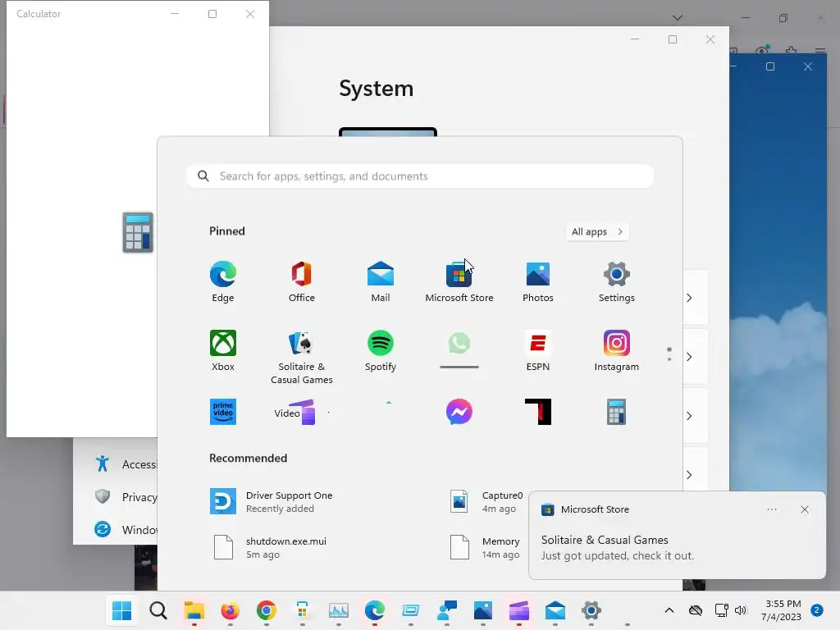Switch to Edge on the taskbar

[x=374, y=610]
